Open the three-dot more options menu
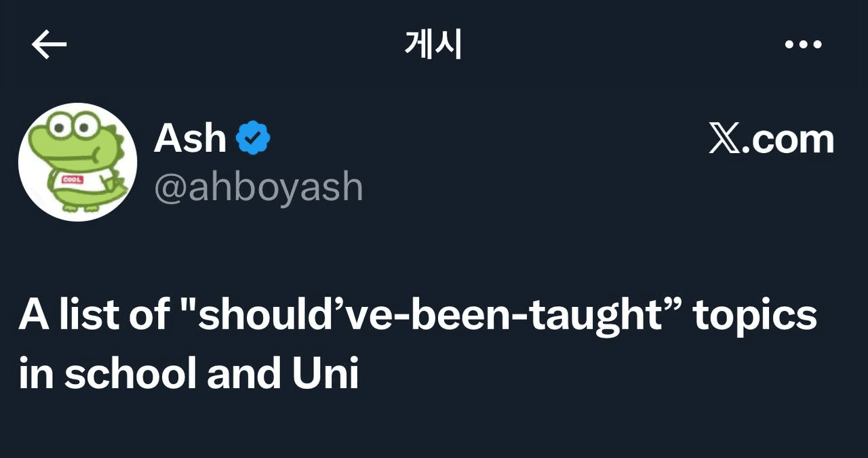The image size is (868, 458). click(803, 45)
